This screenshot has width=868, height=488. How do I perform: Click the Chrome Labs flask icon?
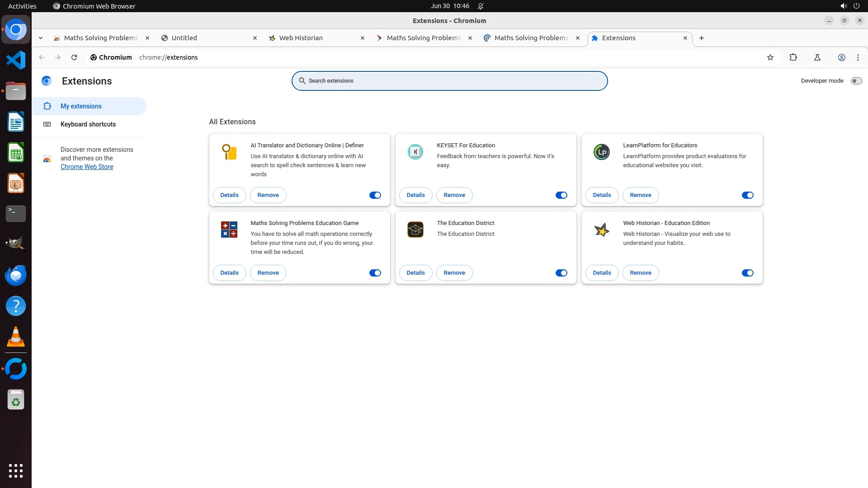click(817, 57)
